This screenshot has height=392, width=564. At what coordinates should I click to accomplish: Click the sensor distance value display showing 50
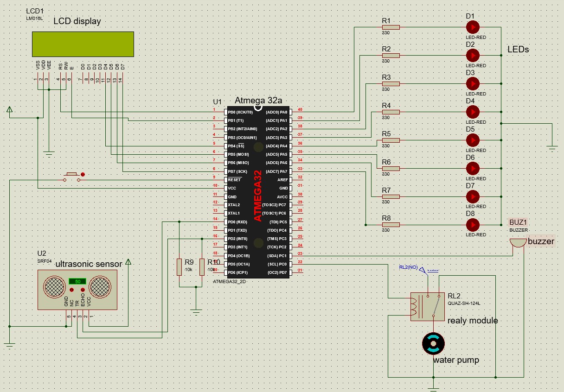pos(77,281)
